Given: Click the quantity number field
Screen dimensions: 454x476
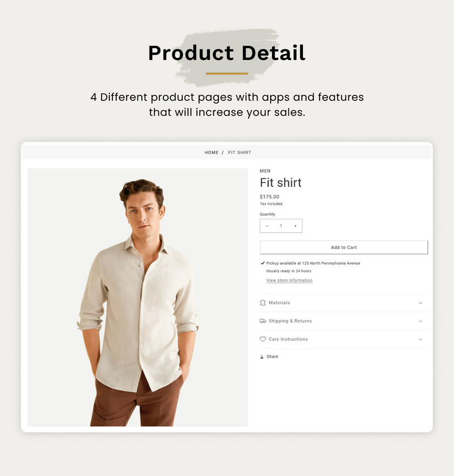Looking at the screenshot, I should pos(281,226).
